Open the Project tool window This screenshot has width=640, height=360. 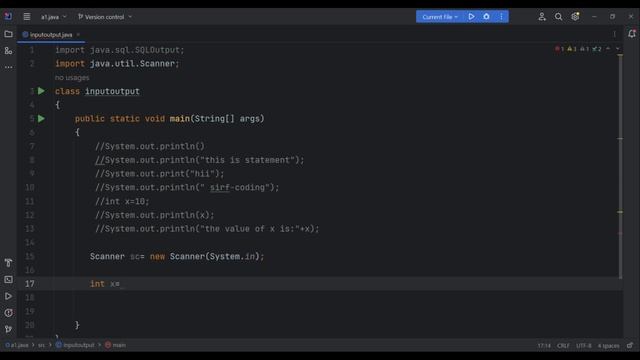[x=8, y=34]
